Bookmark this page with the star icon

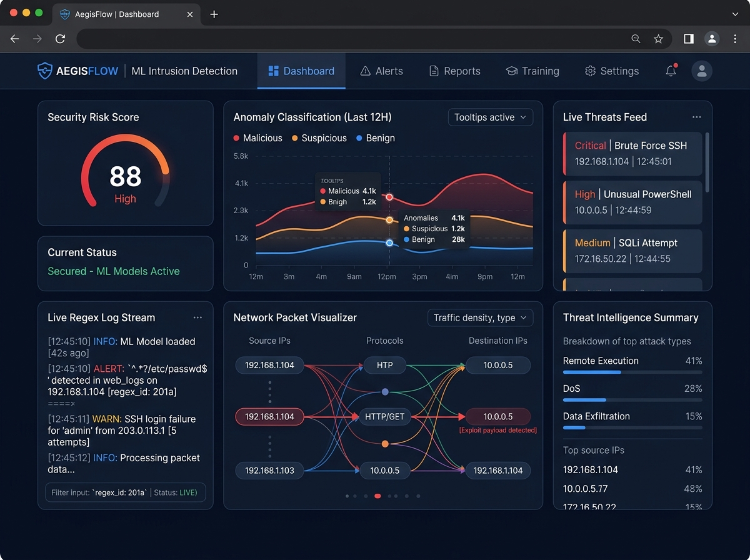(x=658, y=39)
